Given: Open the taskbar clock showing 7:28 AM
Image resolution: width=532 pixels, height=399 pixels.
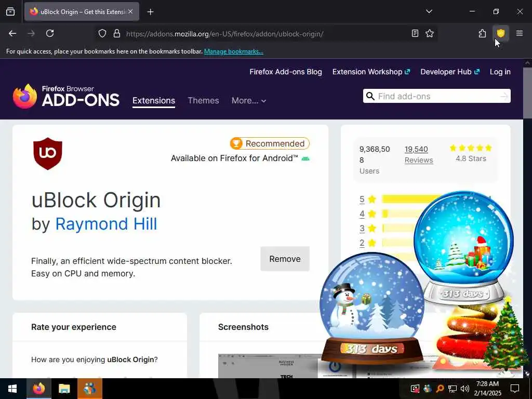Looking at the screenshot, I should 487,389.
